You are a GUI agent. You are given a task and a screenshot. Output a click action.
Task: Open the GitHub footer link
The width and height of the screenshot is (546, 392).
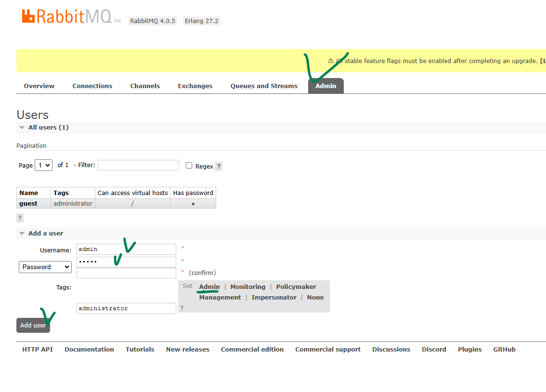point(504,349)
